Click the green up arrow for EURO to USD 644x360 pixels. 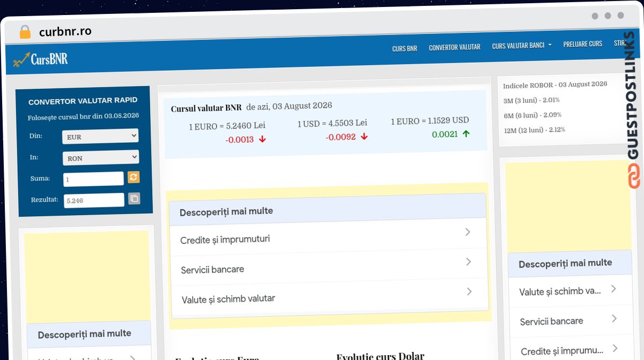coord(465,133)
